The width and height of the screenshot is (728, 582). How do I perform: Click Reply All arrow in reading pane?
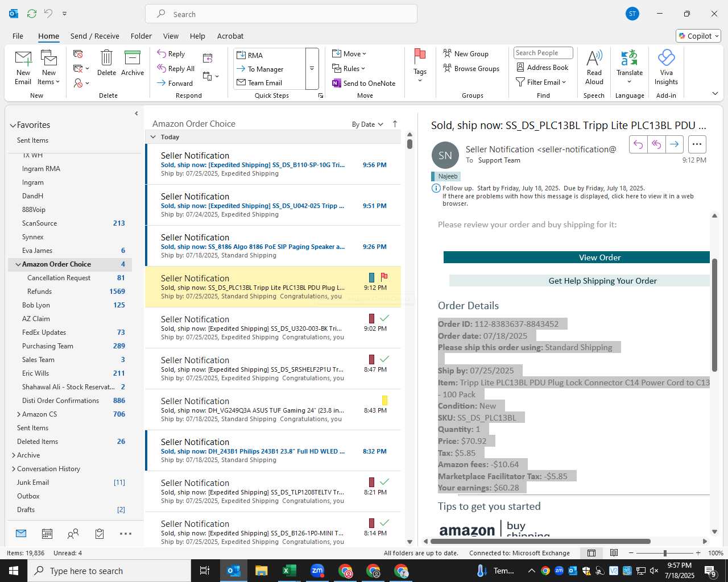pos(656,144)
